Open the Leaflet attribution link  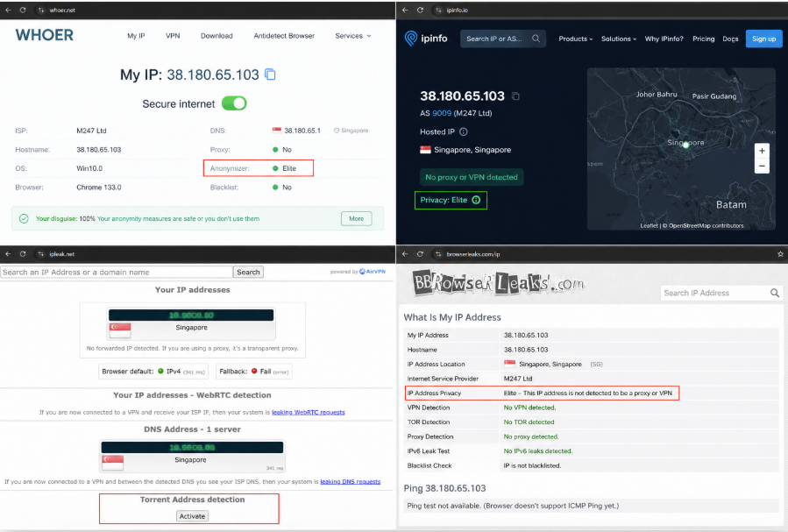click(649, 225)
